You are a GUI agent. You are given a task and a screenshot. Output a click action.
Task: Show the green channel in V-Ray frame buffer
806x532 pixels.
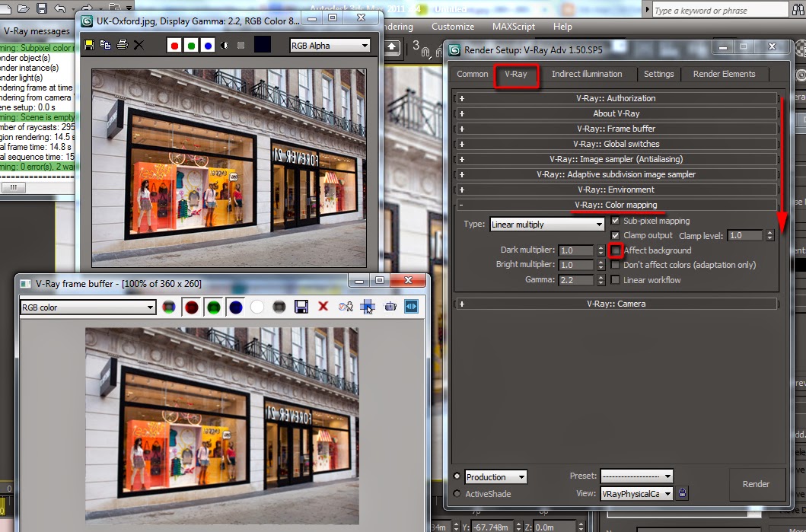[212, 306]
